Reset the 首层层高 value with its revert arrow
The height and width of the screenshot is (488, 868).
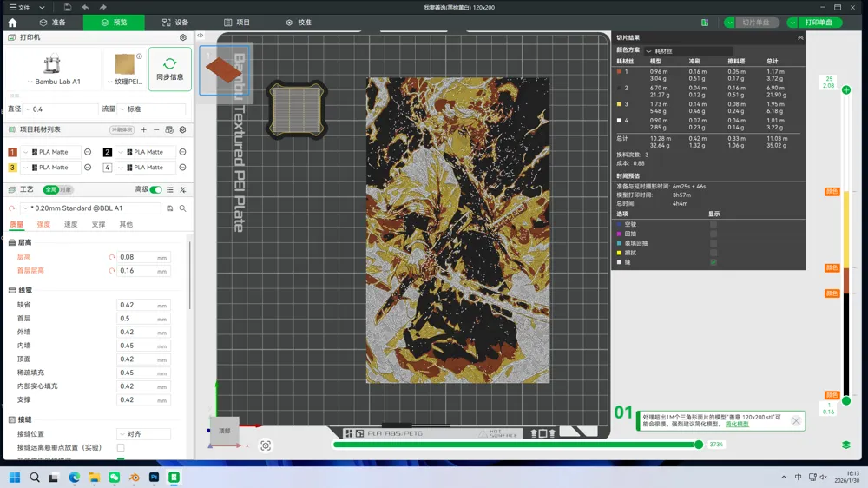[x=112, y=271]
